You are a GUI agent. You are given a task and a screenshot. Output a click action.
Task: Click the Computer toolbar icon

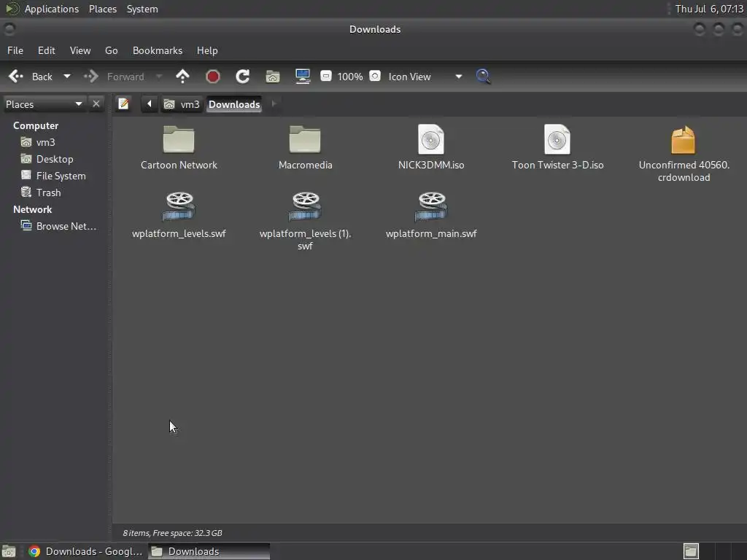[303, 76]
